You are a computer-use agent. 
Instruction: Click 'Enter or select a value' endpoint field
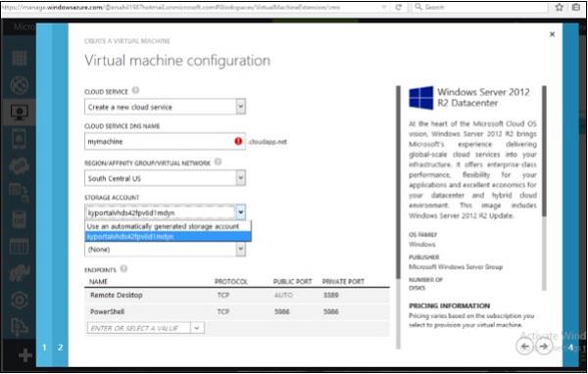coord(139,328)
